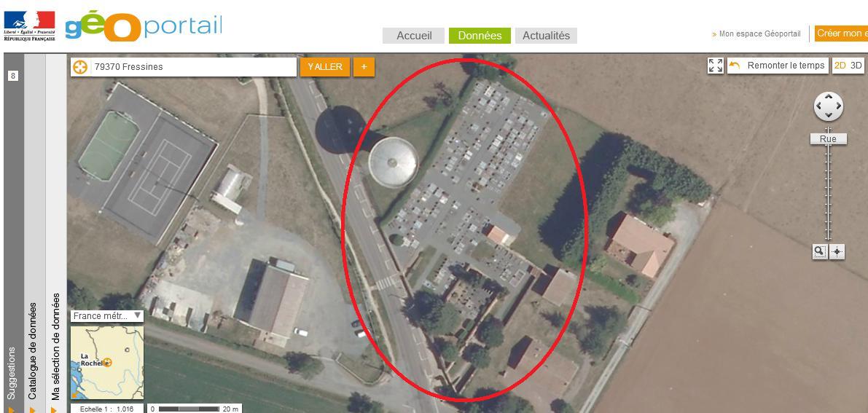
Task: Click the Y ALLER search button
Action: [325, 67]
